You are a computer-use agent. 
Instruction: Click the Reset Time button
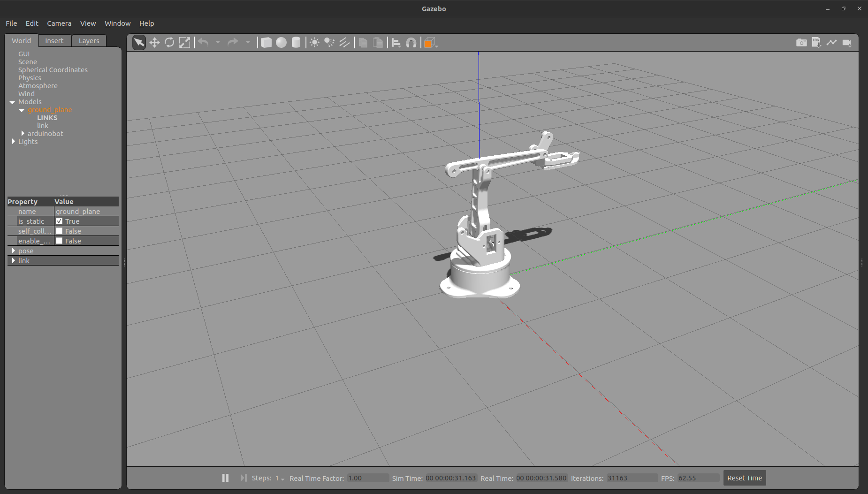pos(744,478)
